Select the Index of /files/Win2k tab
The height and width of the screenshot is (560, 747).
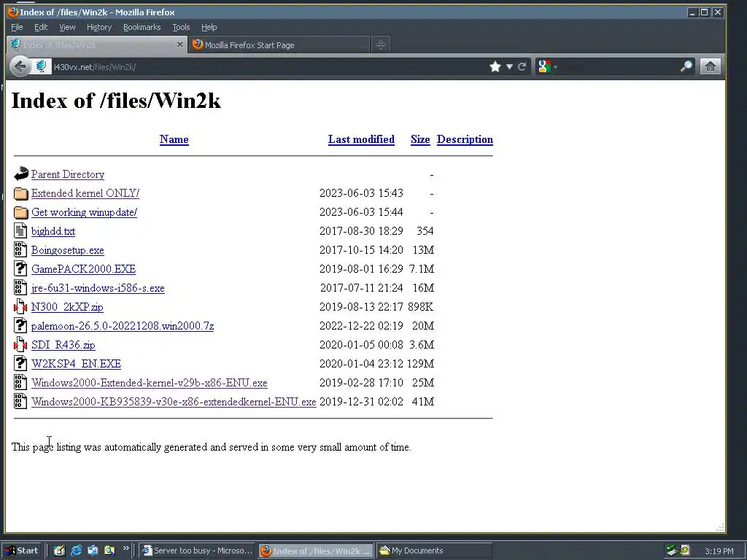pyautogui.click(x=97, y=44)
